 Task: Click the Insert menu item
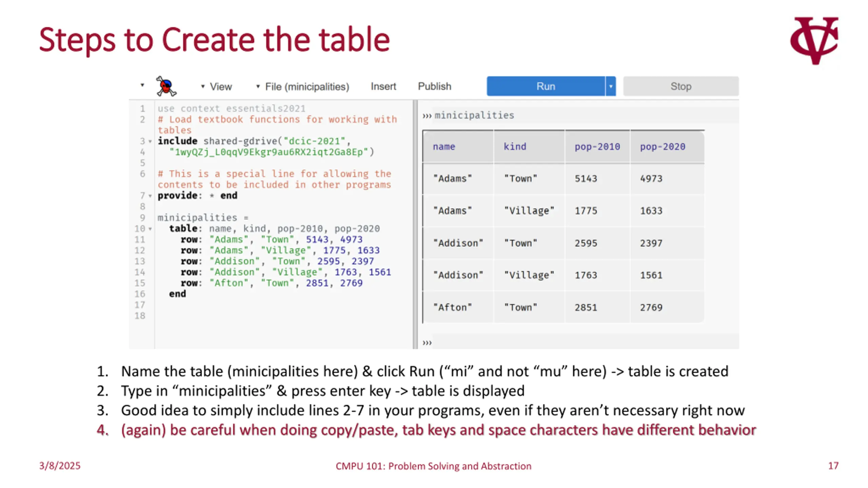pos(383,86)
